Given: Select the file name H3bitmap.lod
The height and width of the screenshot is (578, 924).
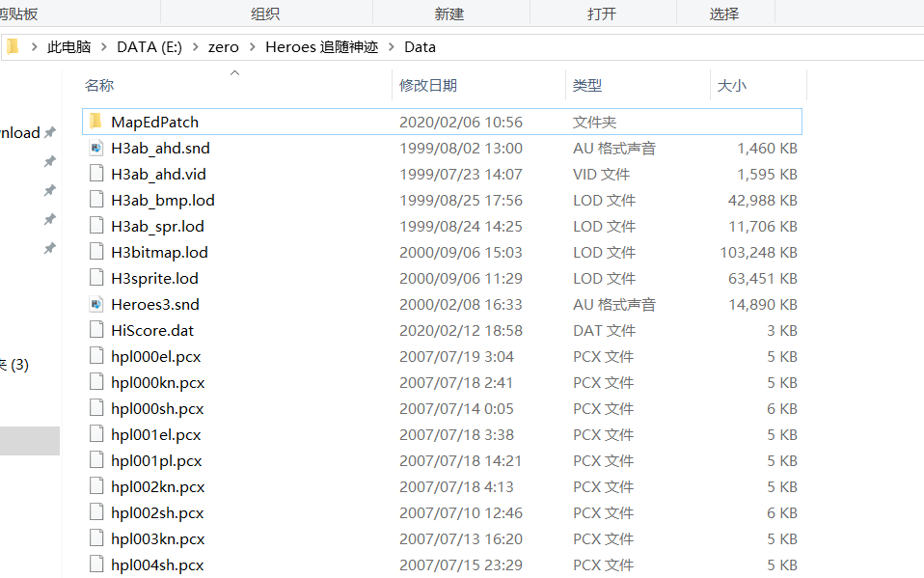Looking at the screenshot, I should [x=160, y=253].
